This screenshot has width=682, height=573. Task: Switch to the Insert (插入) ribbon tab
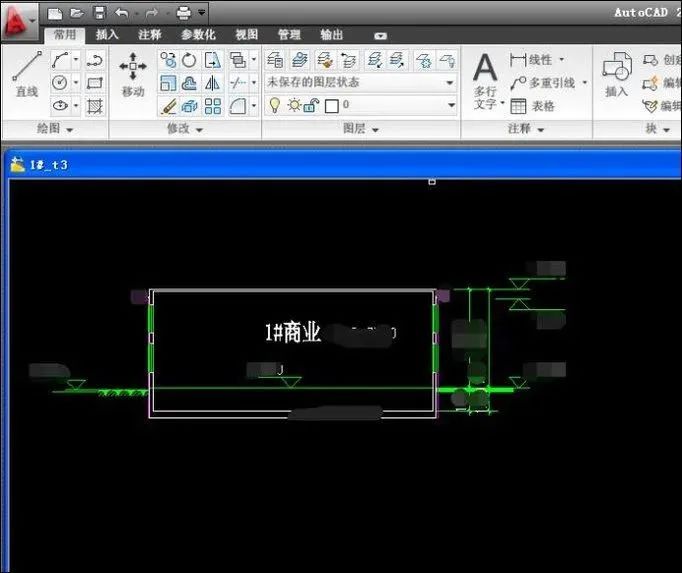coord(107,35)
